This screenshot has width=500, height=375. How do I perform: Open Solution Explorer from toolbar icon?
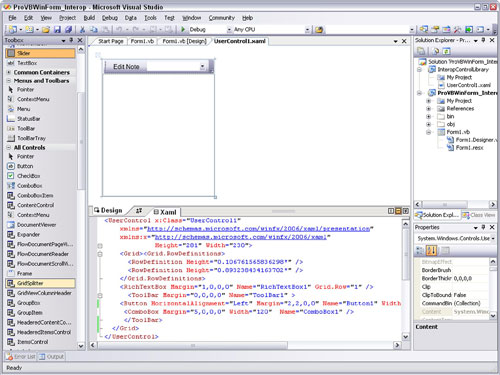pyautogui.click(x=424, y=29)
